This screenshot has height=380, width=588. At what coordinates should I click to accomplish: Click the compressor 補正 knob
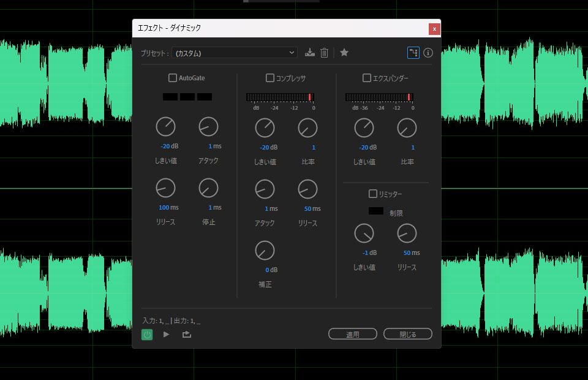coord(265,251)
